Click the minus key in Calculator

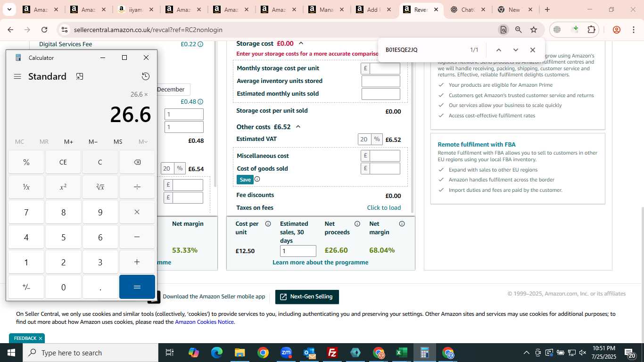pos(137,237)
